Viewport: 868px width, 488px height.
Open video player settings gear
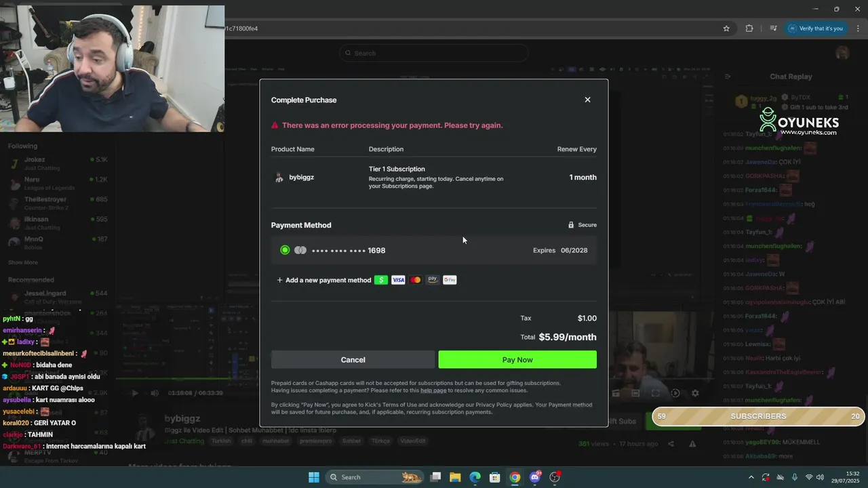(695, 393)
